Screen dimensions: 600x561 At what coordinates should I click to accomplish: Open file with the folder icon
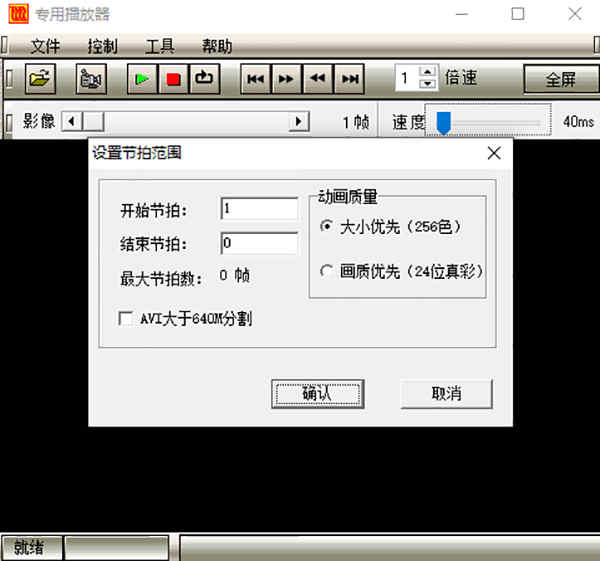(x=40, y=79)
